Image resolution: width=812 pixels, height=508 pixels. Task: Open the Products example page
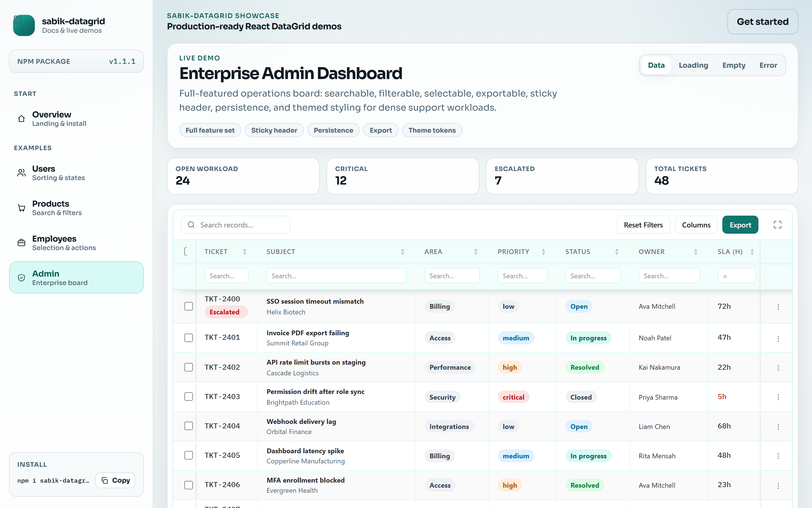click(x=76, y=208)
